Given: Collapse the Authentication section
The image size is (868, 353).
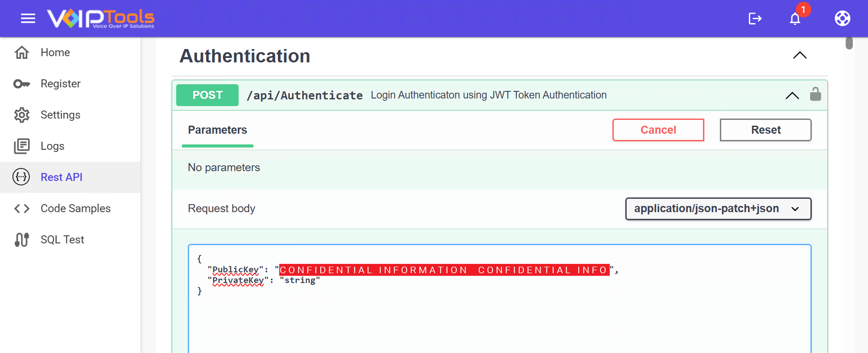Looking at the screenshot, I should coord(800,56).
